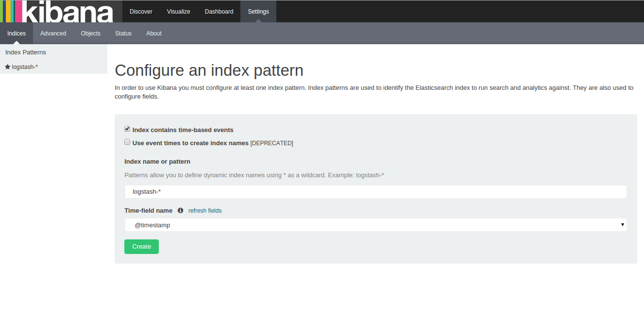Select the Indices settings tab
Viewport: 644px width, 320px height.
point(17,34)
